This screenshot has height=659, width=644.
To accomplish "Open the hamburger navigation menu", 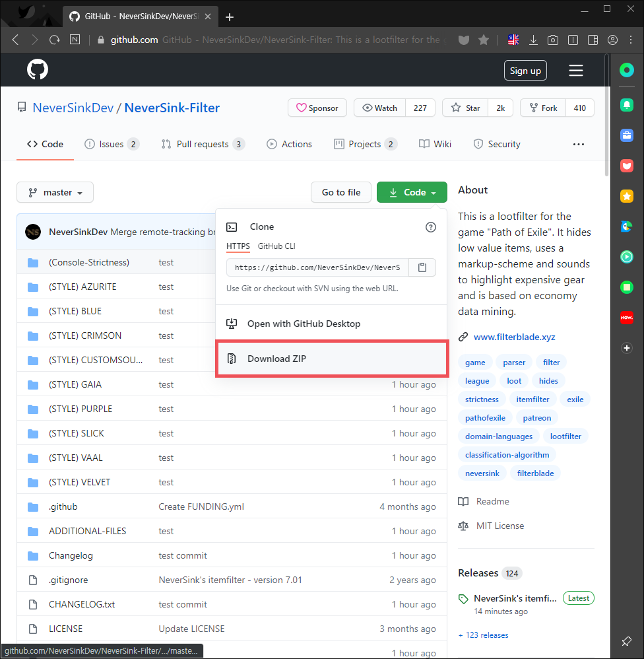I will point(575,70).
